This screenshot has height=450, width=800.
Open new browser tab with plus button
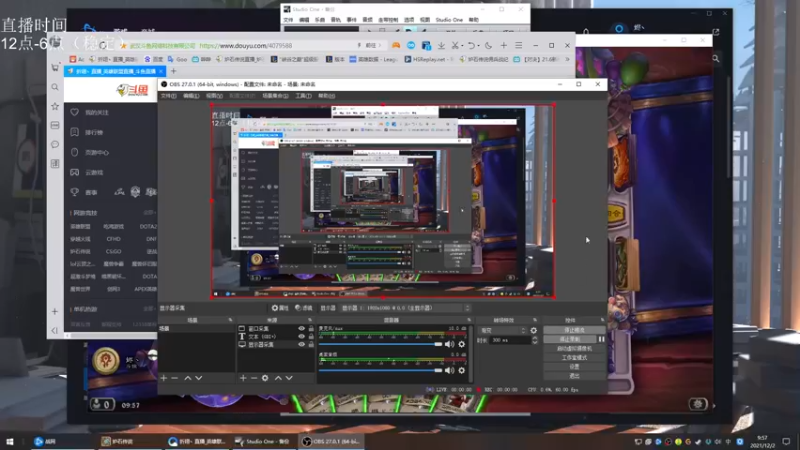[173, 71]
